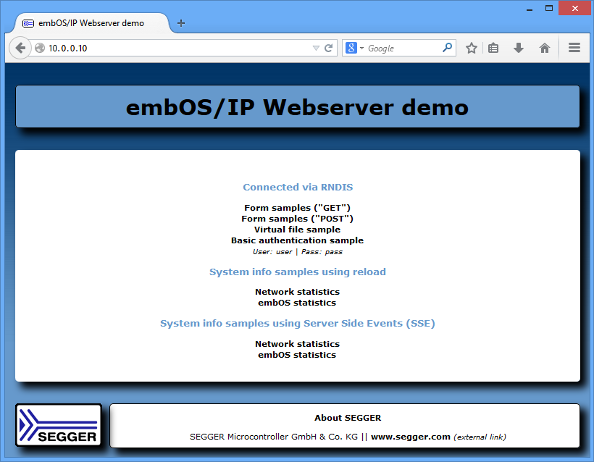594x462 pixels.
Task: Open Network statistics under reload section
Action: (x=297, y=292)
